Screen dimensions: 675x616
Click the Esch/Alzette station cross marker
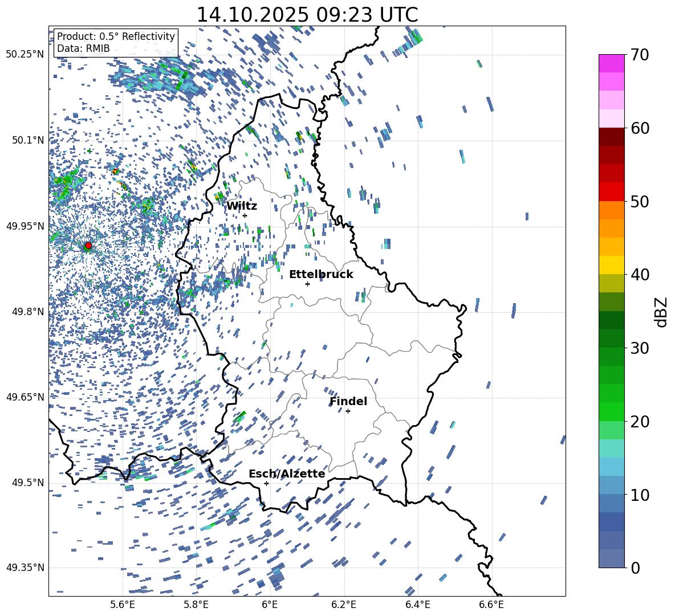[x=266, y=483]
